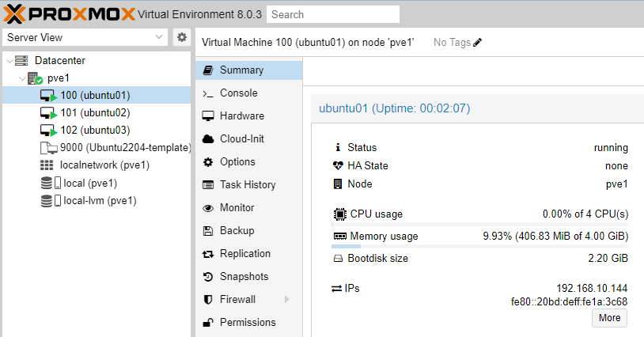Collapse the Datacenter tree node

coord(9,61)
